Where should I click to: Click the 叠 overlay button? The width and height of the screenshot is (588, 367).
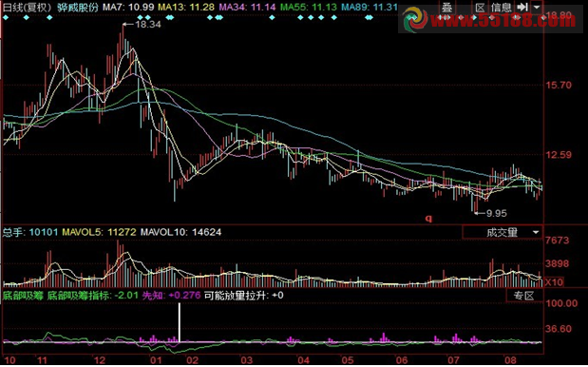click(x=446, y=7)
